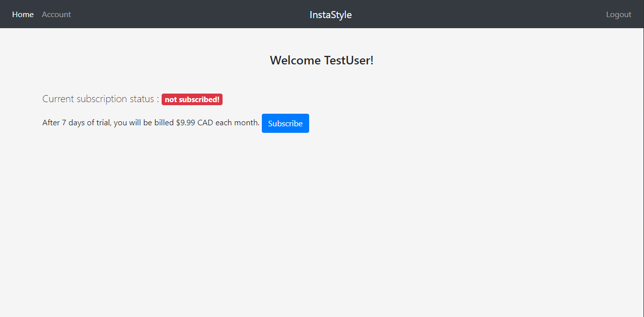Click the 'Welcome TestUser!' heading
644x317 pixels.
point(321,60)
